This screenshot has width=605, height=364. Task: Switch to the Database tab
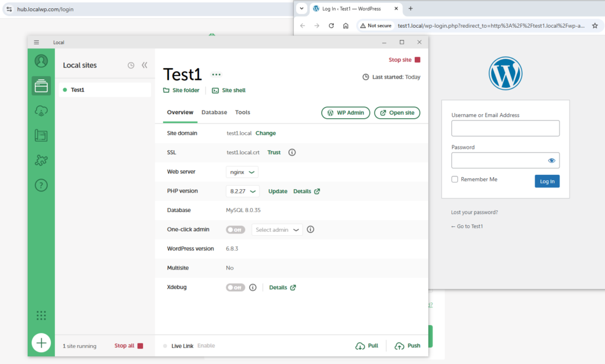point(214,112)
